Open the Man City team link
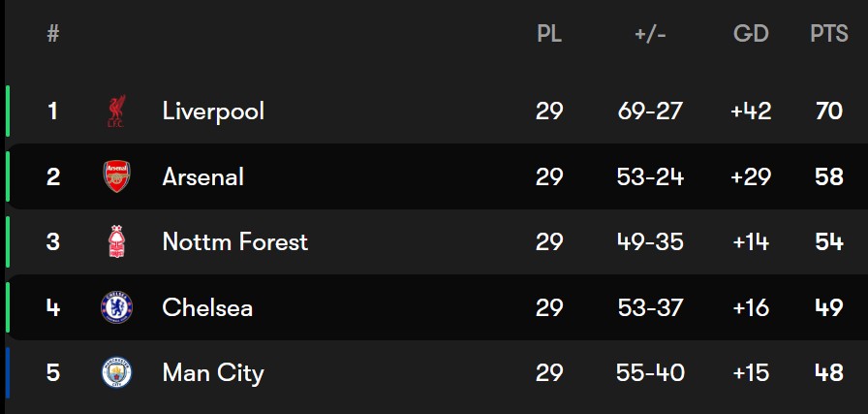The width and height of the screenshot is (868, 414). (213, 373)
